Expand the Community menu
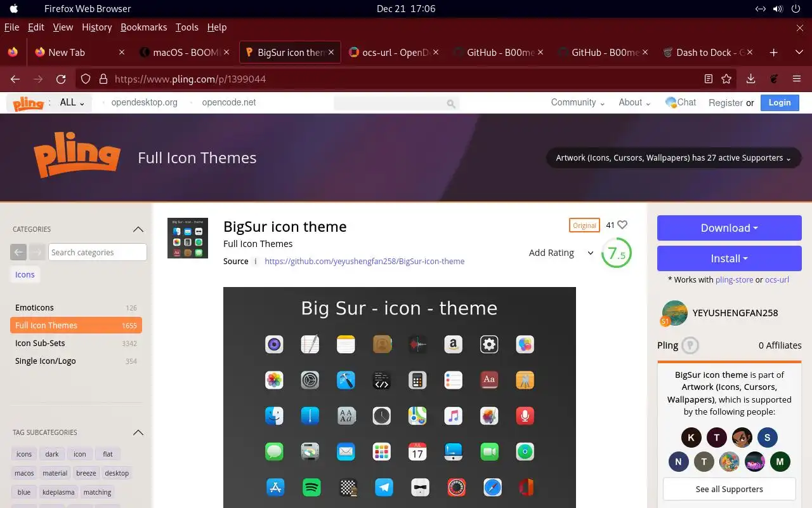 [x=578, y=102]
